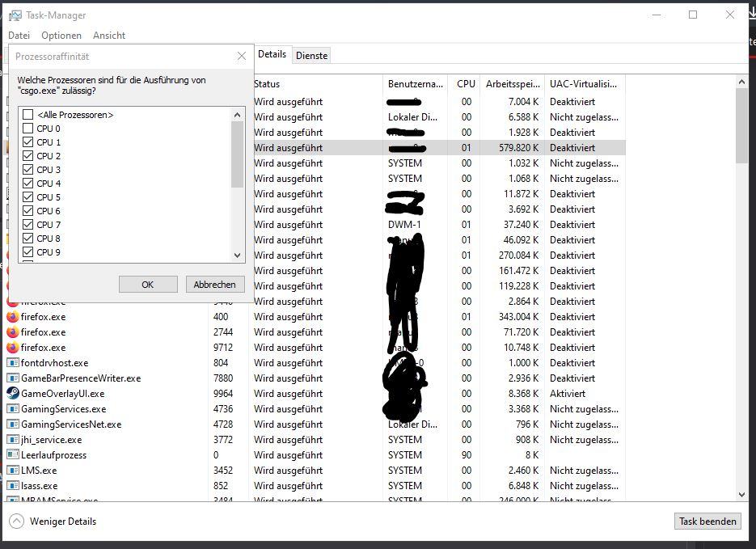Click the Task-Manager title bar icon
Image resolution: width=756 pixels, height=549 pixels.
(x=15, y=15)
